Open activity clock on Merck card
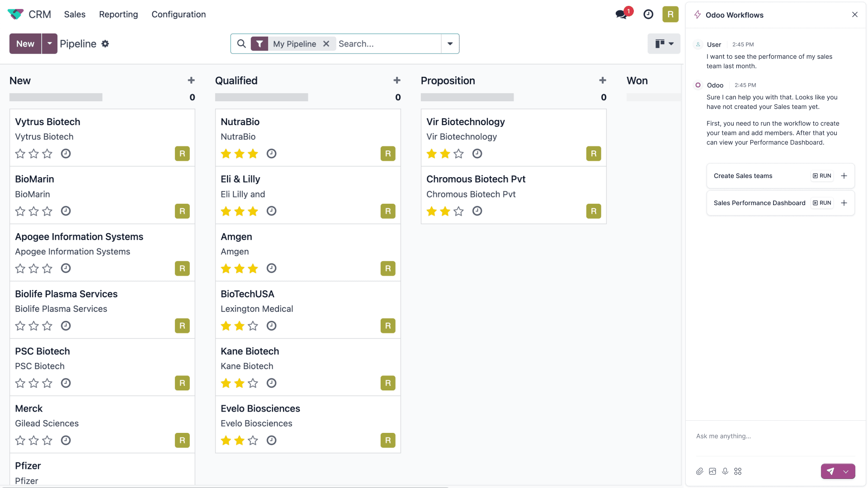 [x=66, y=441]
